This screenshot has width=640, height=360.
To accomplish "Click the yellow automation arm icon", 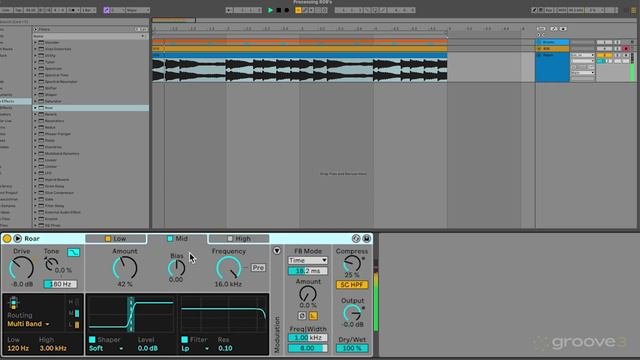I will [298, 10].
